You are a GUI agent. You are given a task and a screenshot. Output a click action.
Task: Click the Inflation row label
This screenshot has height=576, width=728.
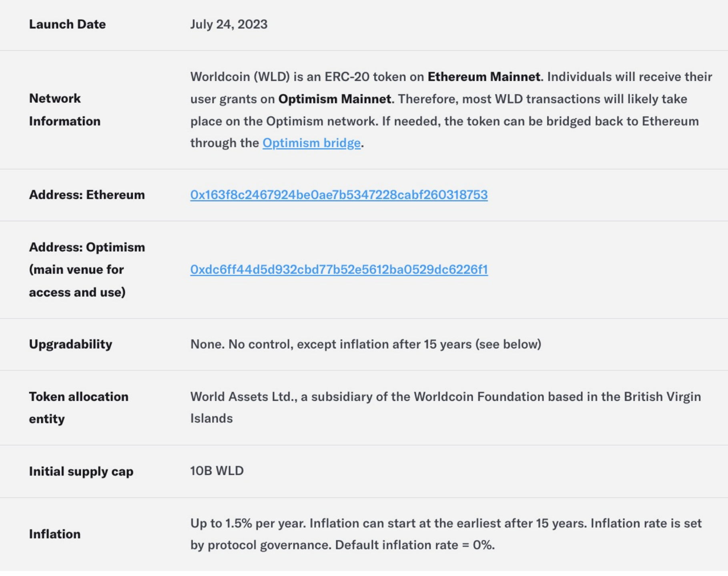coord(54,534)
